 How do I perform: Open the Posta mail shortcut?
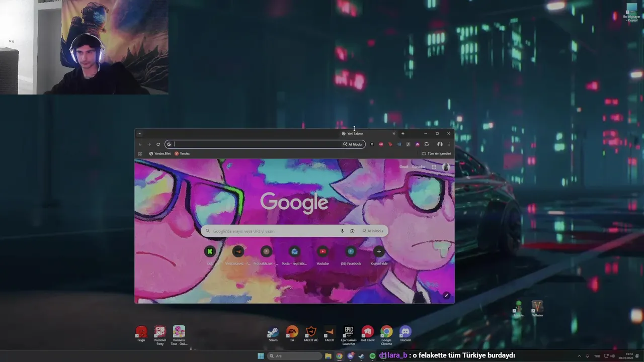click(x=294, y=254)
